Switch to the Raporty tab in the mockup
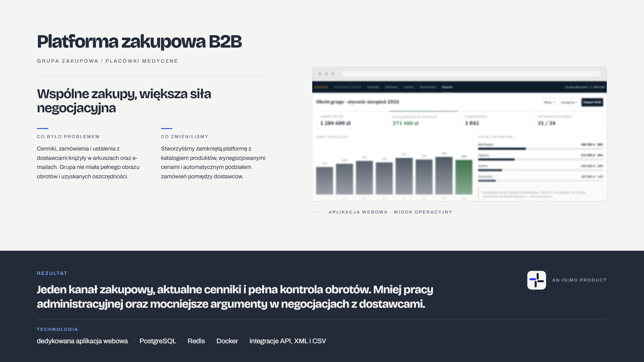644x362 pixels. click(x=447, y=87)
